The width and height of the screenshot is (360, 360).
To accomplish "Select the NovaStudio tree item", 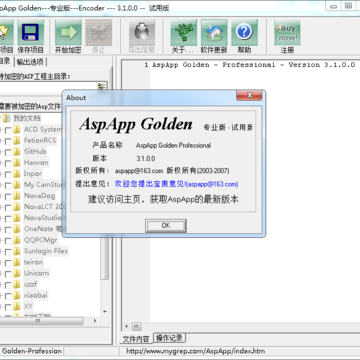I will tap(43, 218).
